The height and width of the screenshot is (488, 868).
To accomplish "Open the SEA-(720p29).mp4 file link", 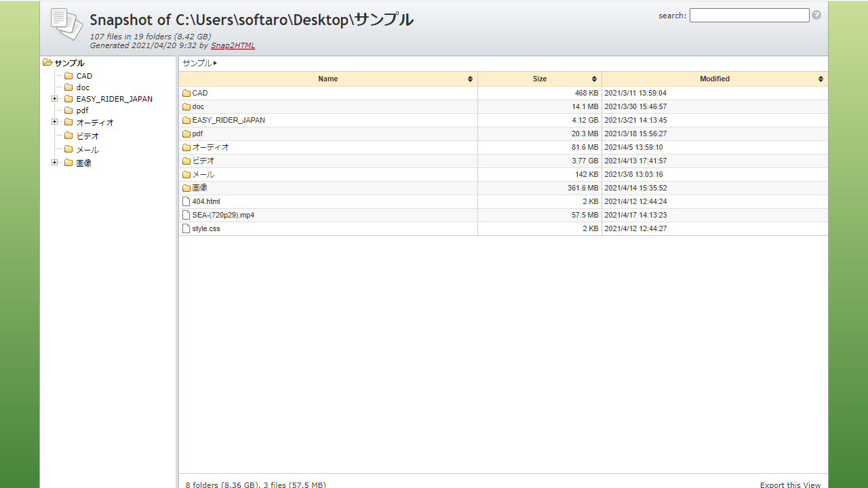I will [x=223, y=215].
